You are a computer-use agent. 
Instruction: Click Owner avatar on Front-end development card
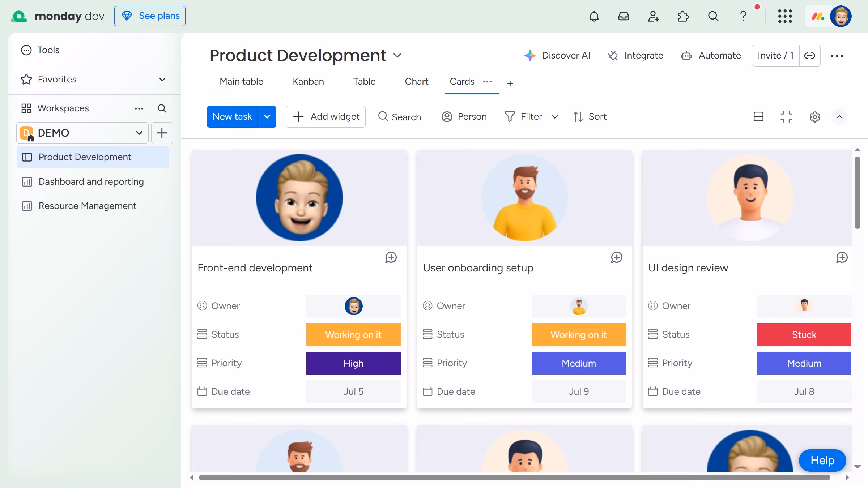(353, 306)
